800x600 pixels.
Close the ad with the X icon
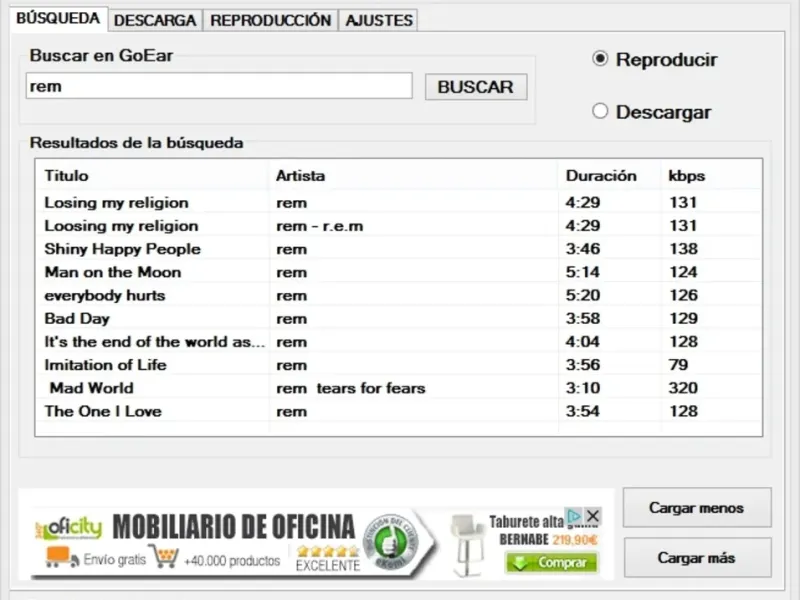coord(592,515)
